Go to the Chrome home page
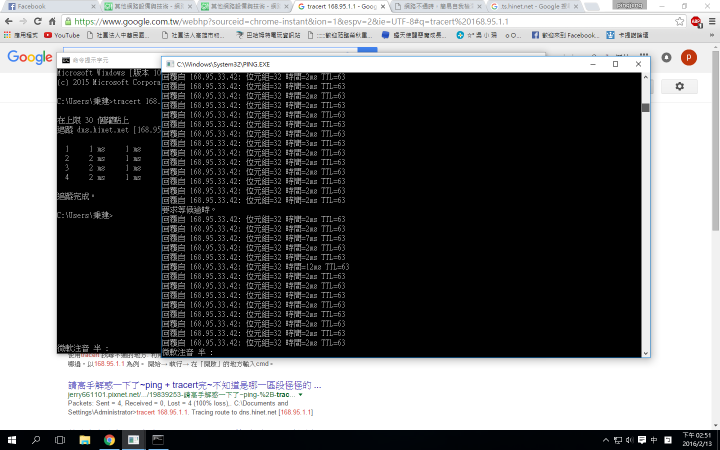This screenshot has width=720, height=450. [x=52, y=21]
